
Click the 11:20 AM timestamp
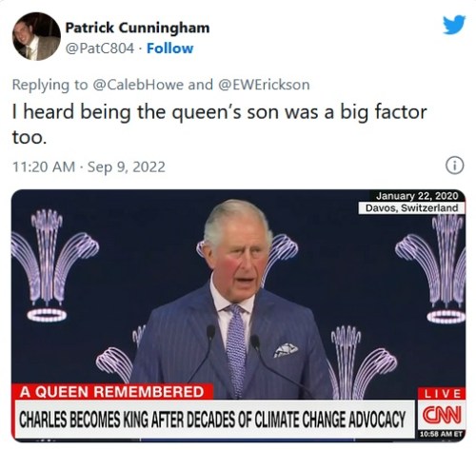(x=44, y=166)
